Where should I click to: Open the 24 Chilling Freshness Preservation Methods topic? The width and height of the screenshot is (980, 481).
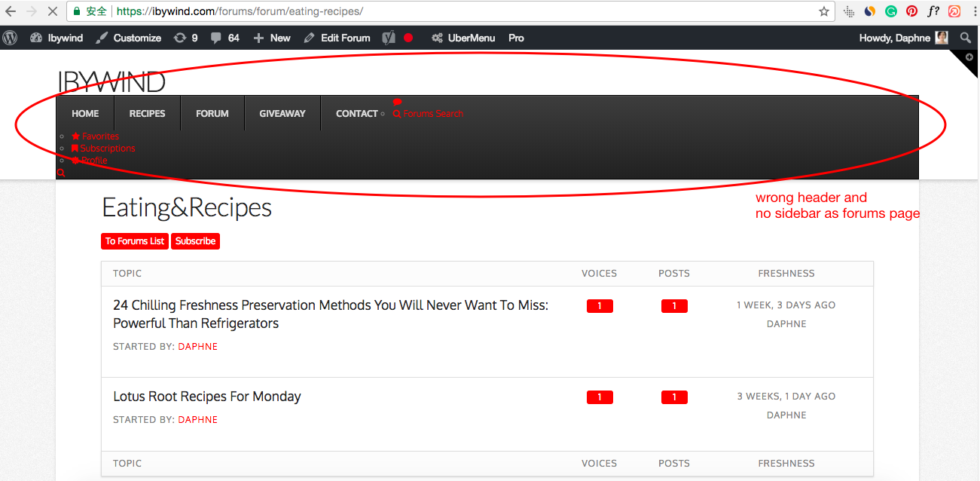(331, 314)
